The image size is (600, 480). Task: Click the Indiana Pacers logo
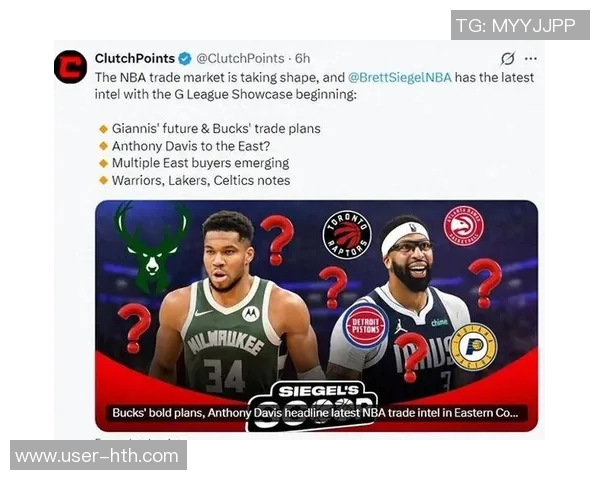(x=473, y=347)
